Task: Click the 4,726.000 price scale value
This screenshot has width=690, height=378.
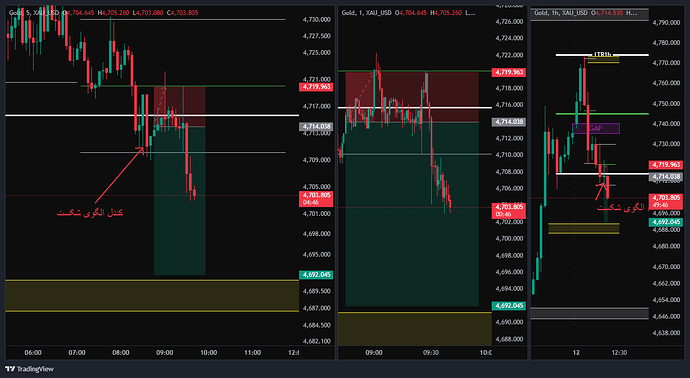Action: pos(510,22)
